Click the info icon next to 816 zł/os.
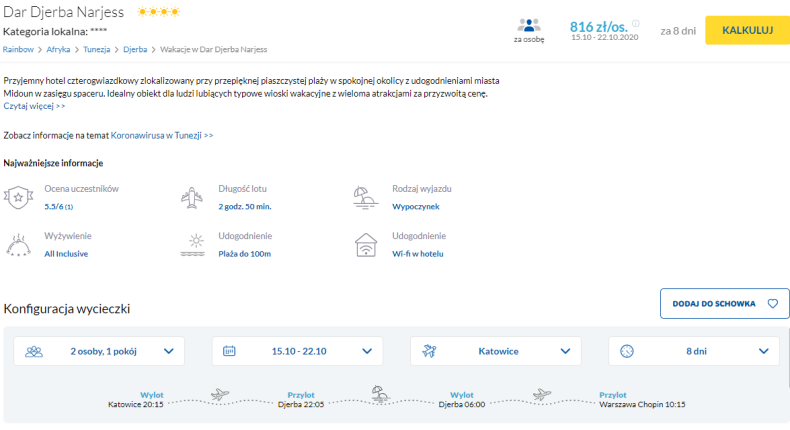Image resolution: width=790 pixels, height=430 pixels. [x=636, y=23]
